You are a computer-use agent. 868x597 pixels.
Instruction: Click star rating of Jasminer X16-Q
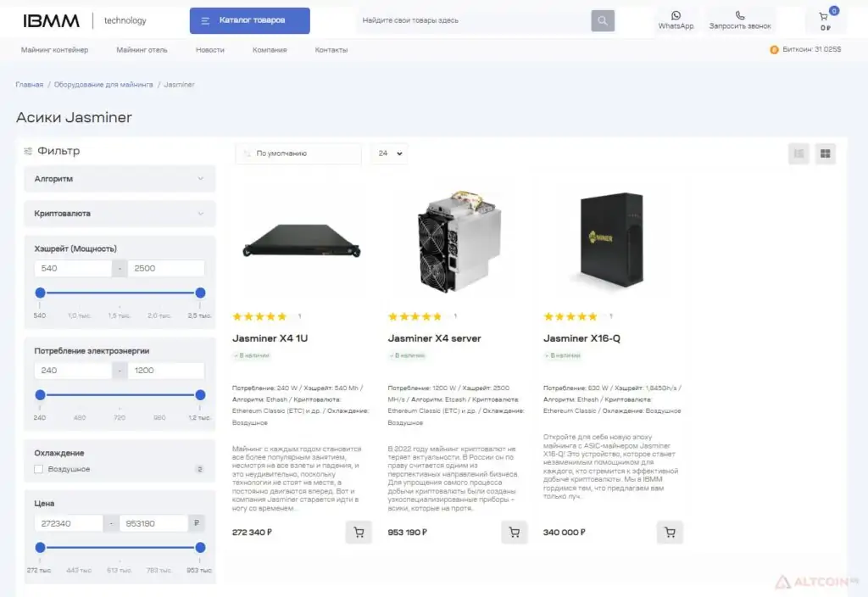coord(570,317)
